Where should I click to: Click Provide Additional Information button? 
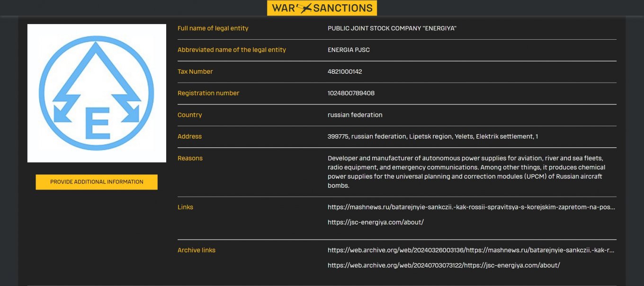click(97, 182)
